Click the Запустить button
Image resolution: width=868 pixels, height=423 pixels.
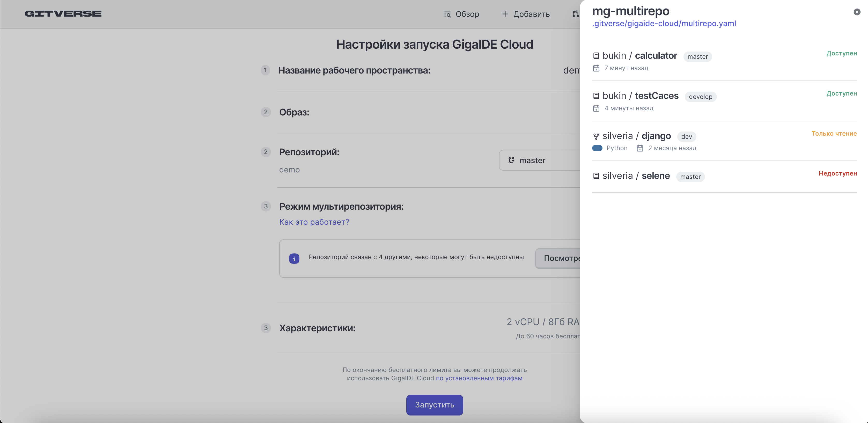(x=434, y=405)
